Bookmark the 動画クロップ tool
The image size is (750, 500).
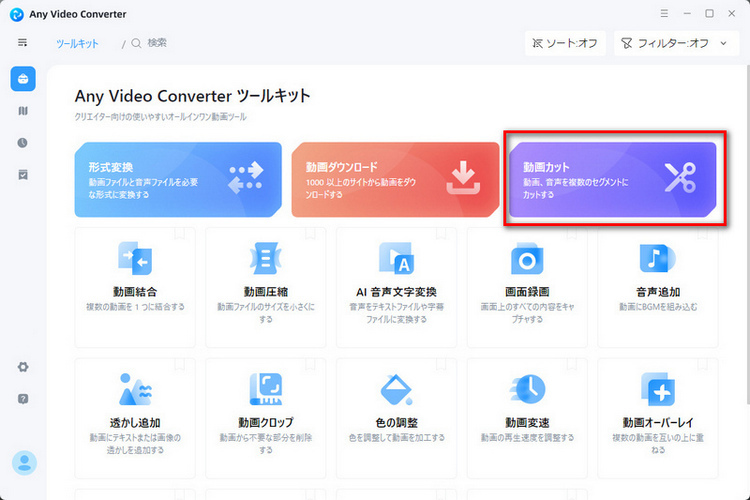[310, 365]
